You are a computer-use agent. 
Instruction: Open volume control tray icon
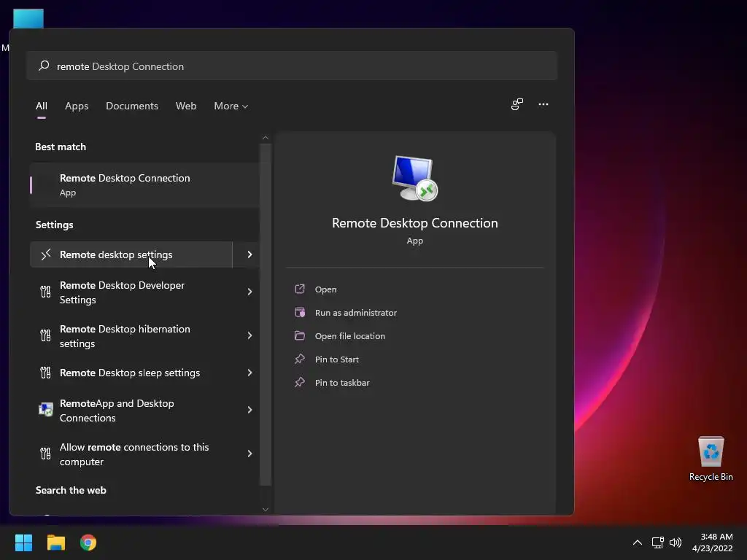pos(675,542)
